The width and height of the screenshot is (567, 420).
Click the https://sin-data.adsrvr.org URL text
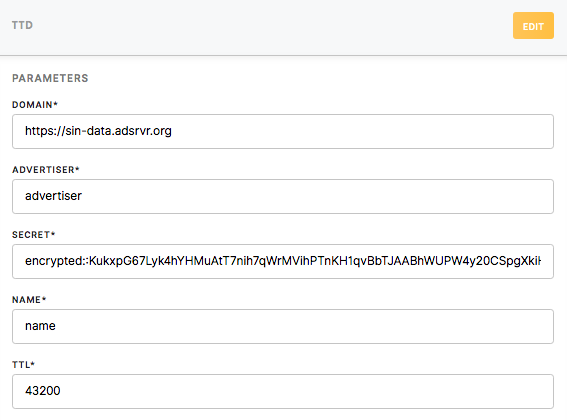pyautogui.click(x=98, y=131)
